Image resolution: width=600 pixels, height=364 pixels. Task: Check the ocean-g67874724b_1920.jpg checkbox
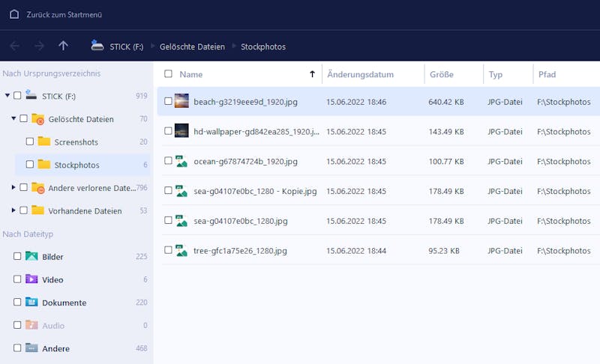coord(168,161)
